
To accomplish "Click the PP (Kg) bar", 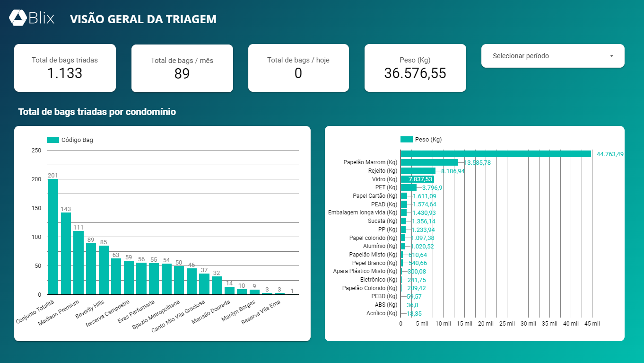I will point(403,230).
